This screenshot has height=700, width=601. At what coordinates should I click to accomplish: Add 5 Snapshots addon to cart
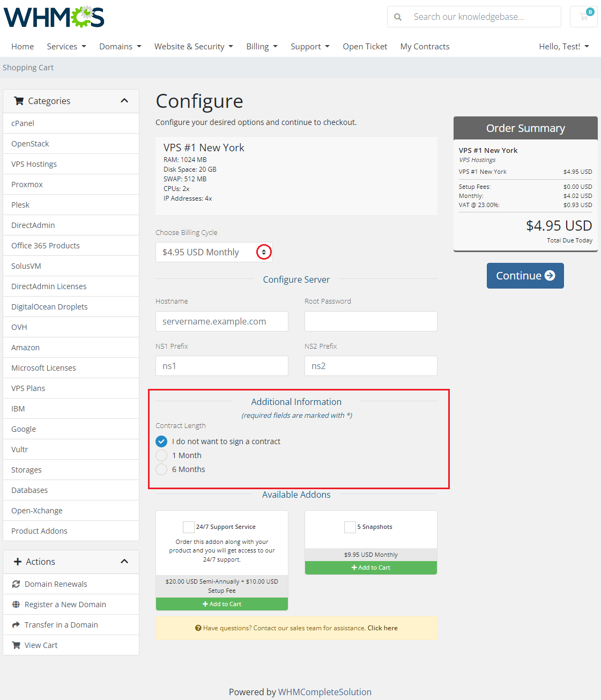coord(370,568)
